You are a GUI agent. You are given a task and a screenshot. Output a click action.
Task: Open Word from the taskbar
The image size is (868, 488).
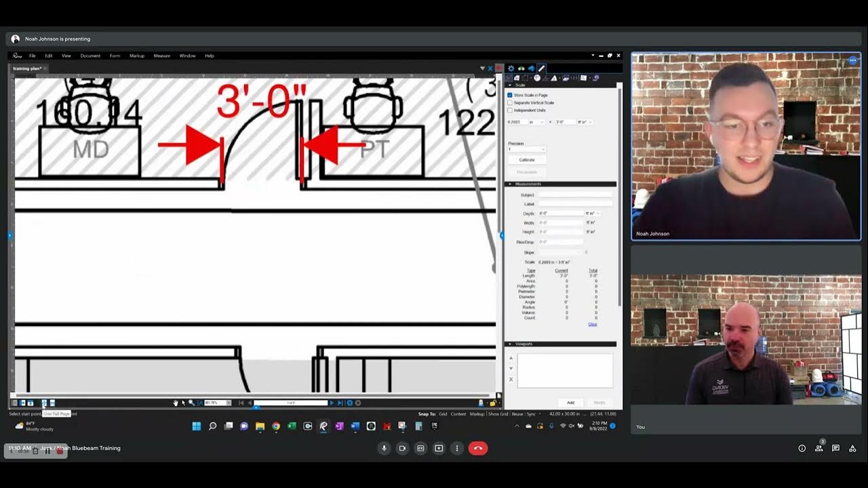[x=355, y=426]
